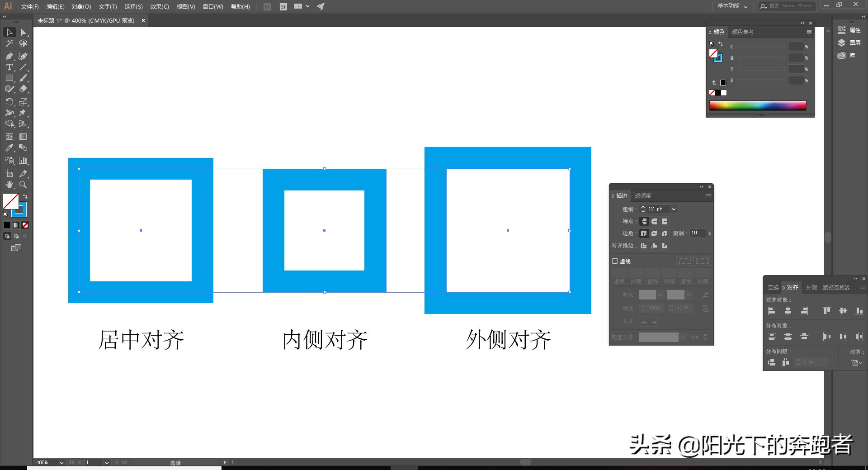
Task: Select the Direct Selection tool
Action: [x=24, y=32]
